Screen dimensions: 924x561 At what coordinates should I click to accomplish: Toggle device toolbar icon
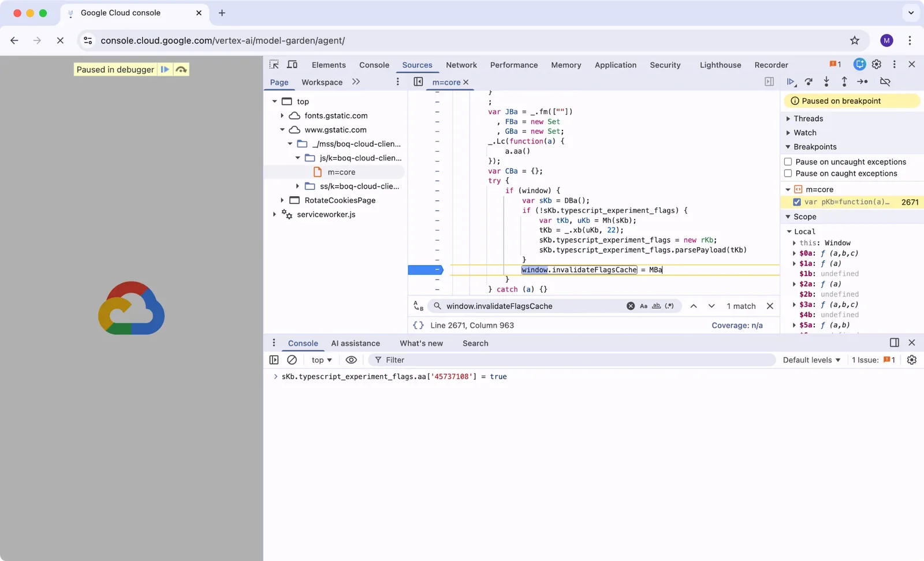(x=292, y=65)
